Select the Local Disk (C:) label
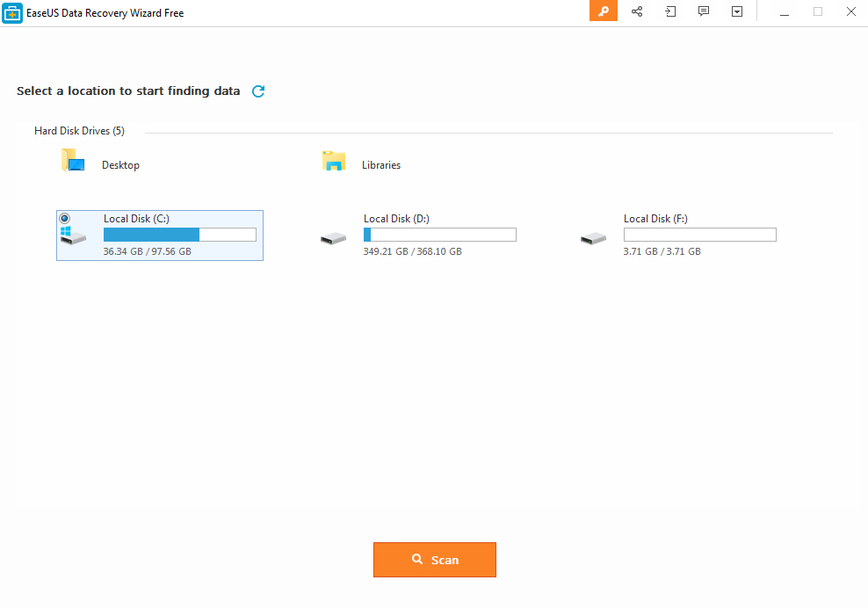 [137, 219]
